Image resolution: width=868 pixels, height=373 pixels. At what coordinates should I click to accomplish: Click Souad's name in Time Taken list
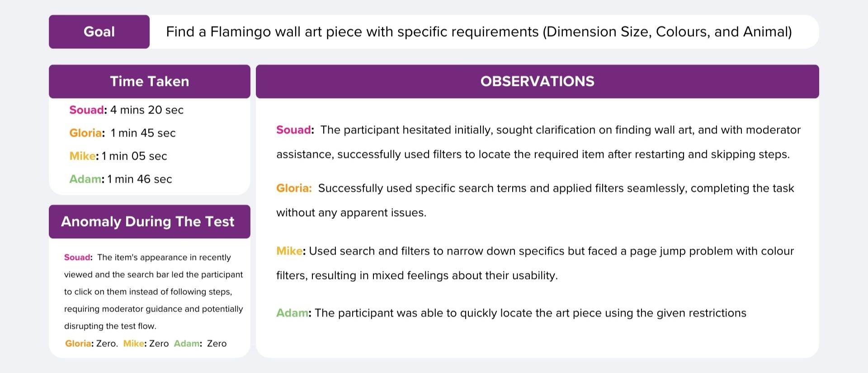86,110
